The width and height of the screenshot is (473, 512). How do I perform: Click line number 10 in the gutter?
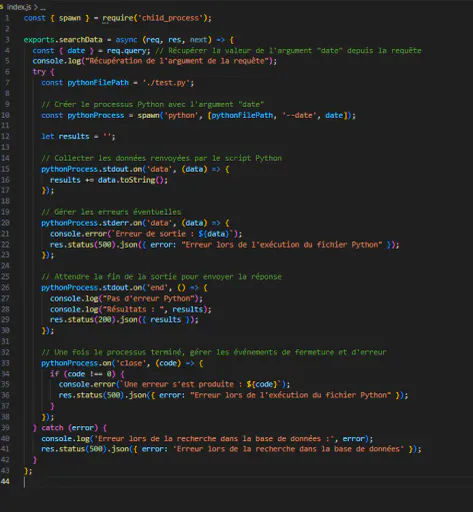5,115
